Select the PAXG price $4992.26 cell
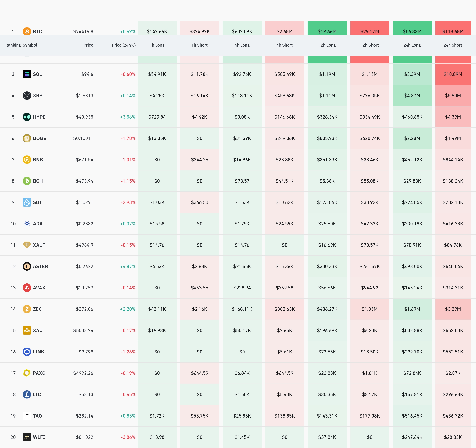This screenshot has width=476, height=448. (83, 373)
